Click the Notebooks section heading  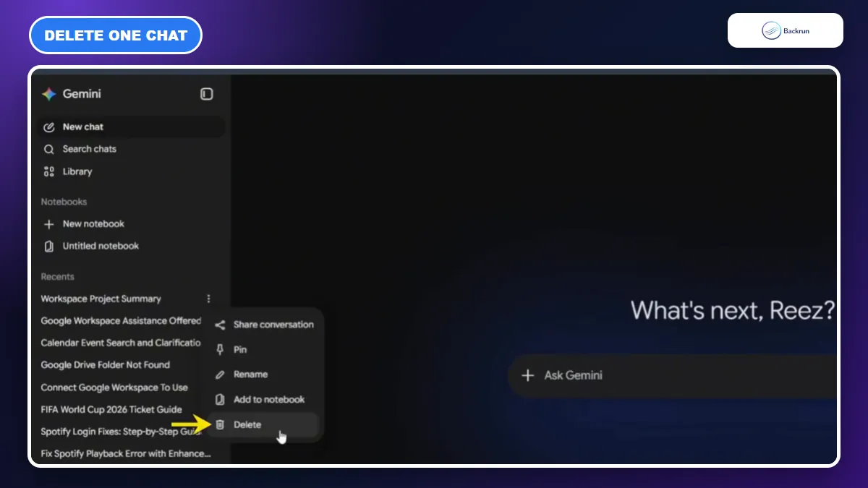pos(64,202)
